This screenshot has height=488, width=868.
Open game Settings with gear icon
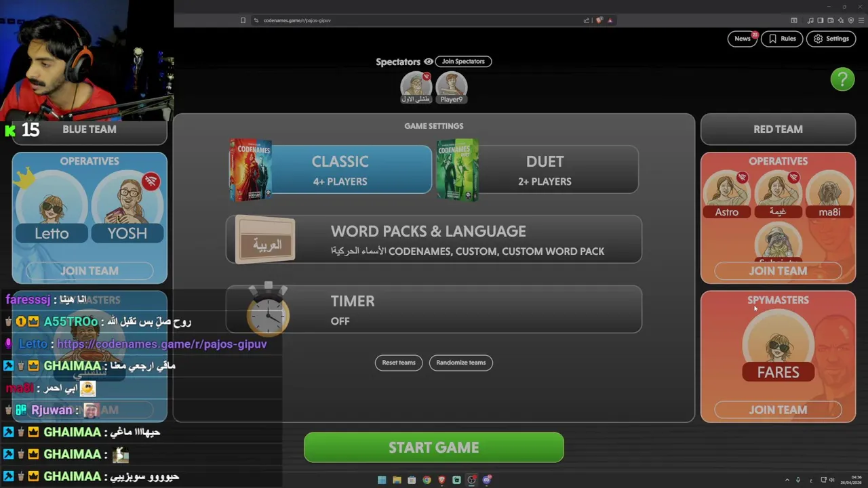(x=831, y=39)
